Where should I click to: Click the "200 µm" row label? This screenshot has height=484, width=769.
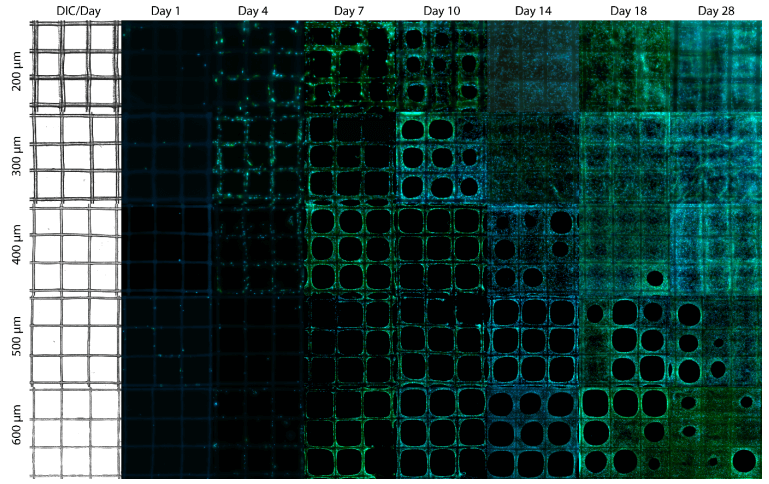tap(17, 72)
